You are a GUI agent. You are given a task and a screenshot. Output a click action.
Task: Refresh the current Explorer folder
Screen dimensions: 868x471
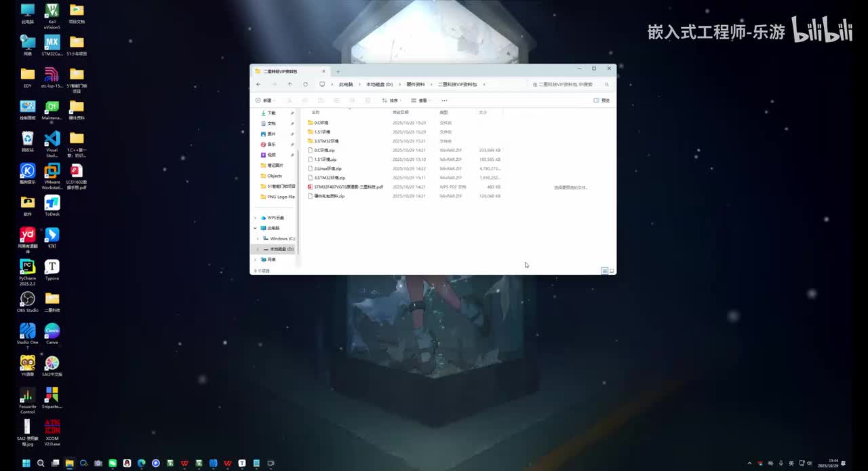305,84
